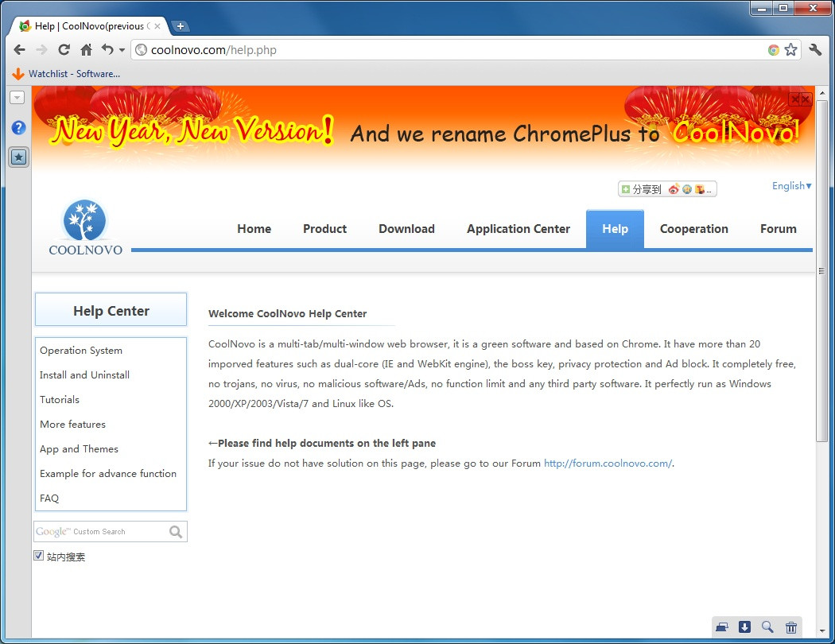Open the English language dropdown
The height and width of the screenshot is (644, 835).
pos(792,186)
